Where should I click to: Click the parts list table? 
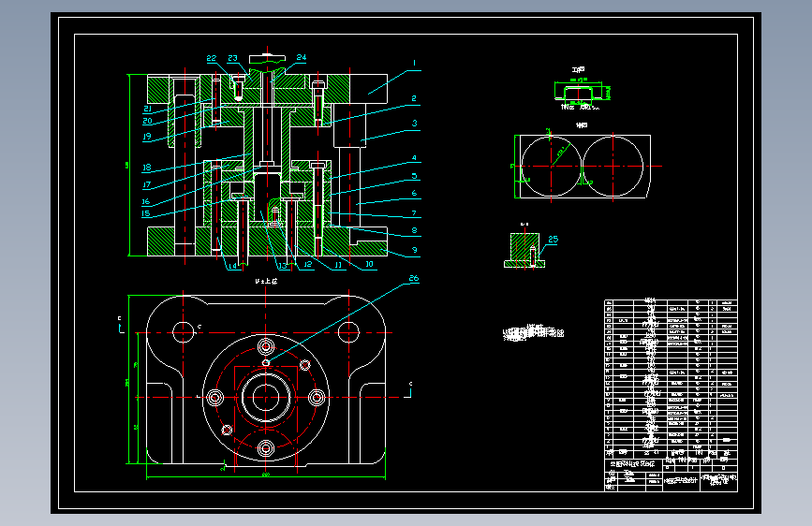(671, 379)
